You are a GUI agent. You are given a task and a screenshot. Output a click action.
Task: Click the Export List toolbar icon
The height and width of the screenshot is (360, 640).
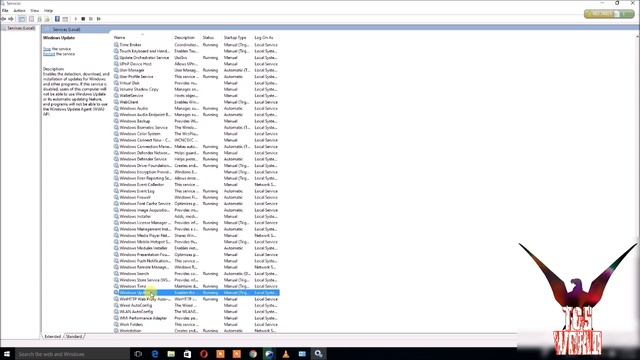coord(47,19)
